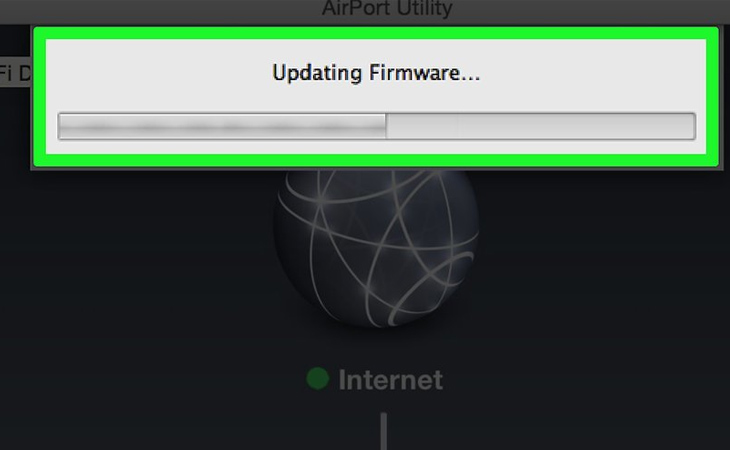Click the AirPort Utility window title
Image resolution: width=730 pixels, height=450 pixels.
click(387, 8)
